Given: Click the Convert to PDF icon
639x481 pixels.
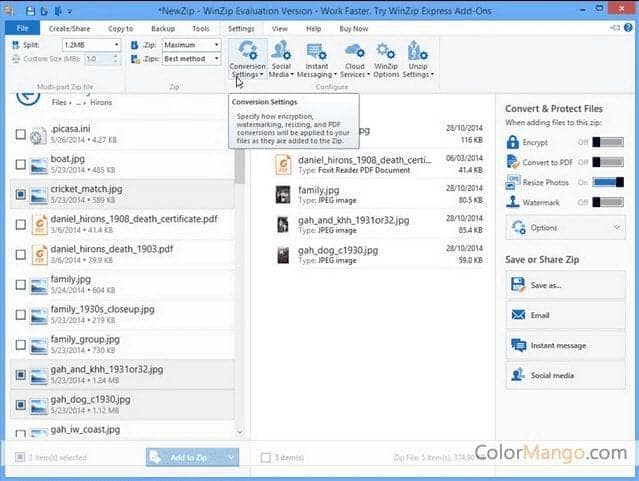Looking at the screenshot, I should (x=512, y=162).
